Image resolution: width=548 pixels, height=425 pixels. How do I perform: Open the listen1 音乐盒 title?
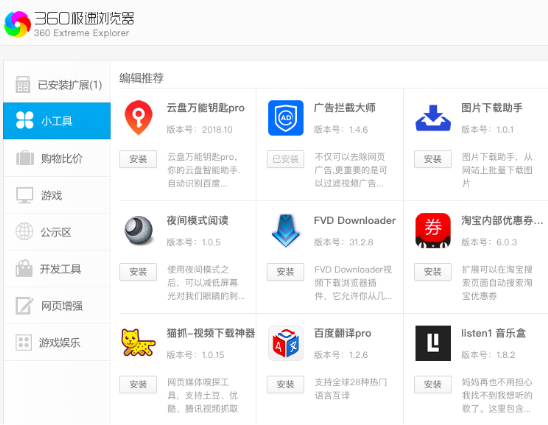(x=493, y=333)
